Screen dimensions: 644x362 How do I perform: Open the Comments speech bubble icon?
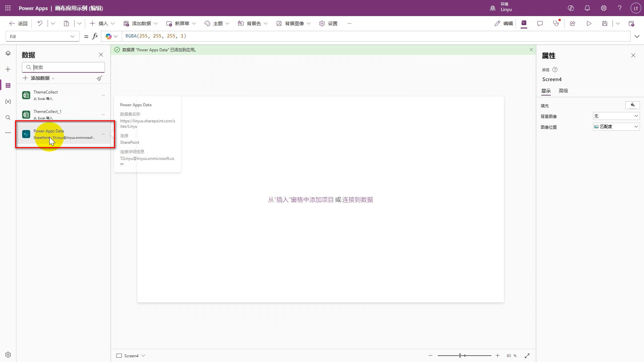pos(540,23)
